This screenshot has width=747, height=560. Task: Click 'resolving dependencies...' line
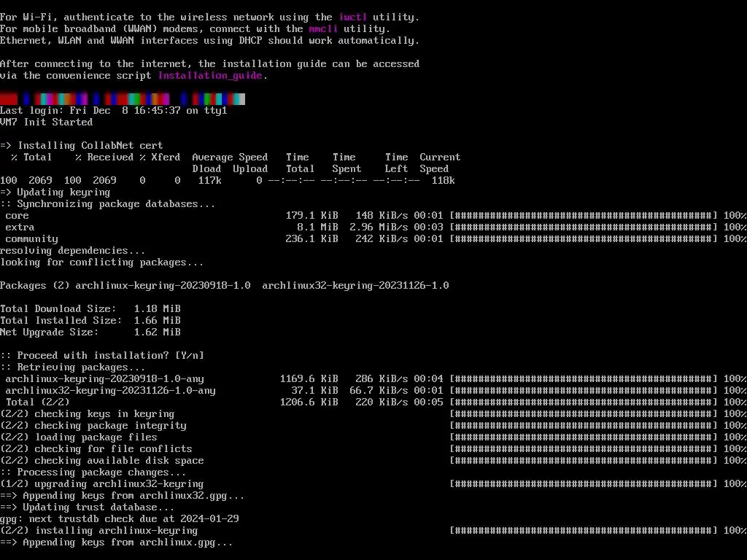pyautogui.click(x=73, y=251)
